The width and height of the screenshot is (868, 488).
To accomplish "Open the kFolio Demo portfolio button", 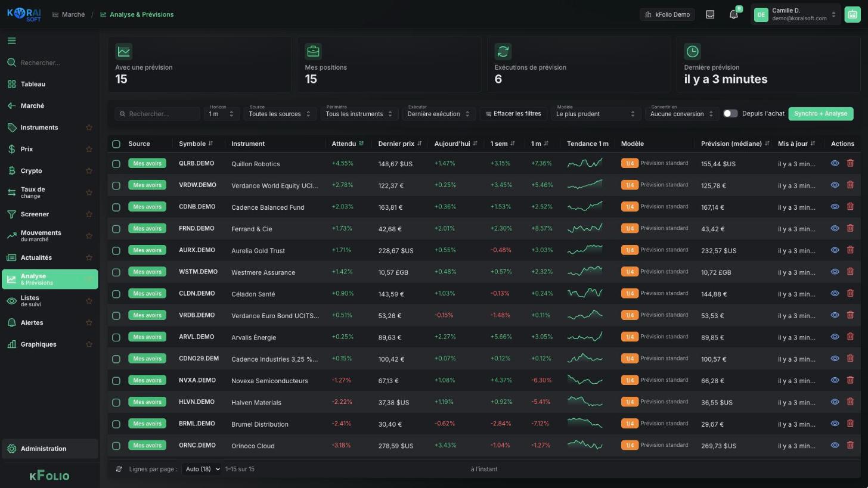I will 667,14.
